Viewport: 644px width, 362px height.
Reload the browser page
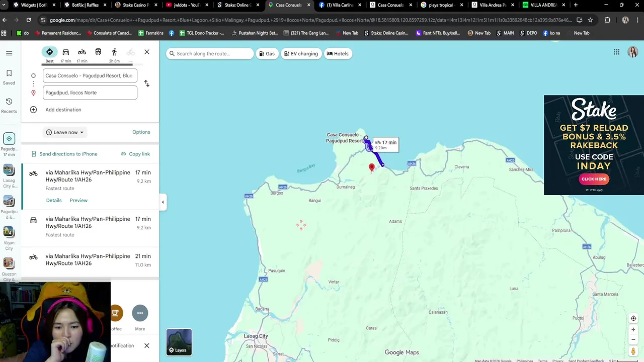(x=29, y=20)
